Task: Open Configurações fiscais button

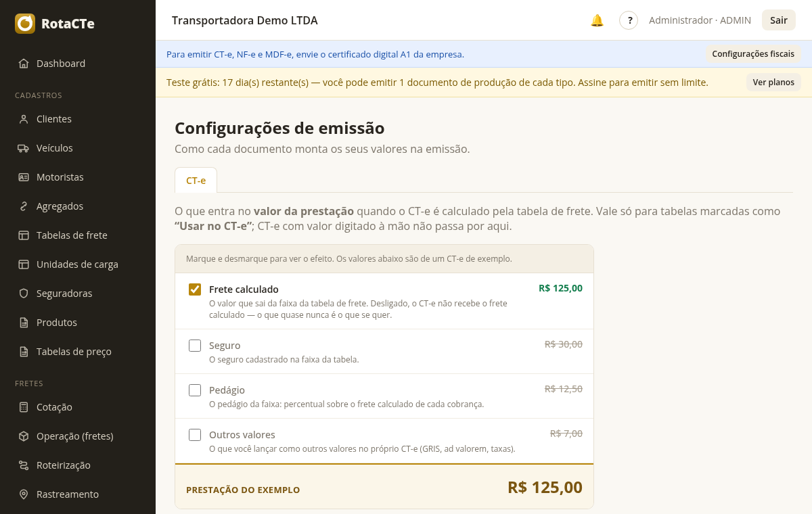Action: [x=753, y=54]
